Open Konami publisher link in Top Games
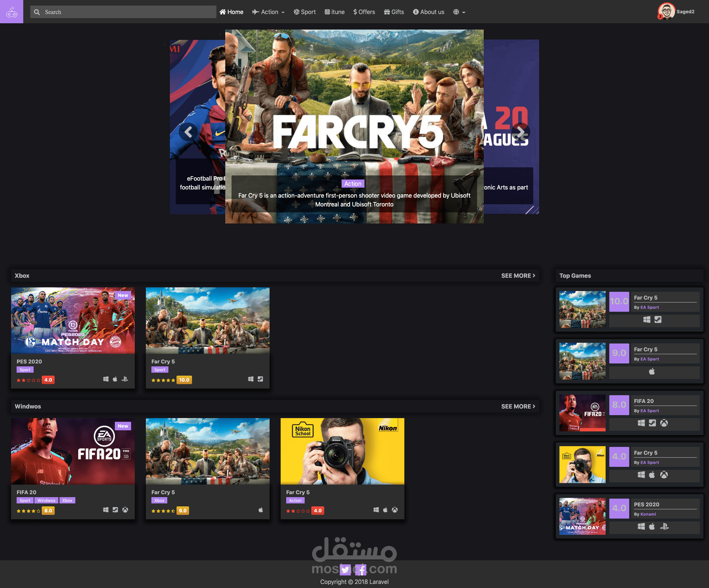The image size is (709, 588). pos(648,514)
